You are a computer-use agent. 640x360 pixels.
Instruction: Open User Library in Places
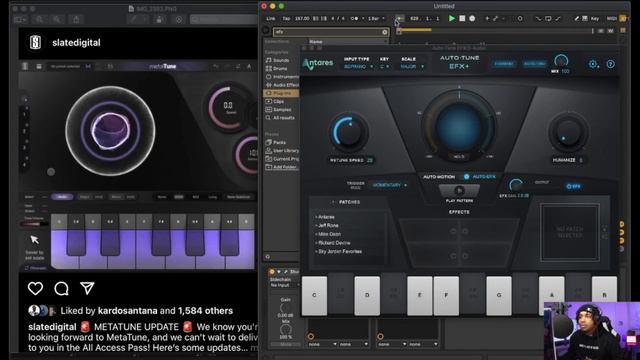pyautogui.click(x=282, y=151)
